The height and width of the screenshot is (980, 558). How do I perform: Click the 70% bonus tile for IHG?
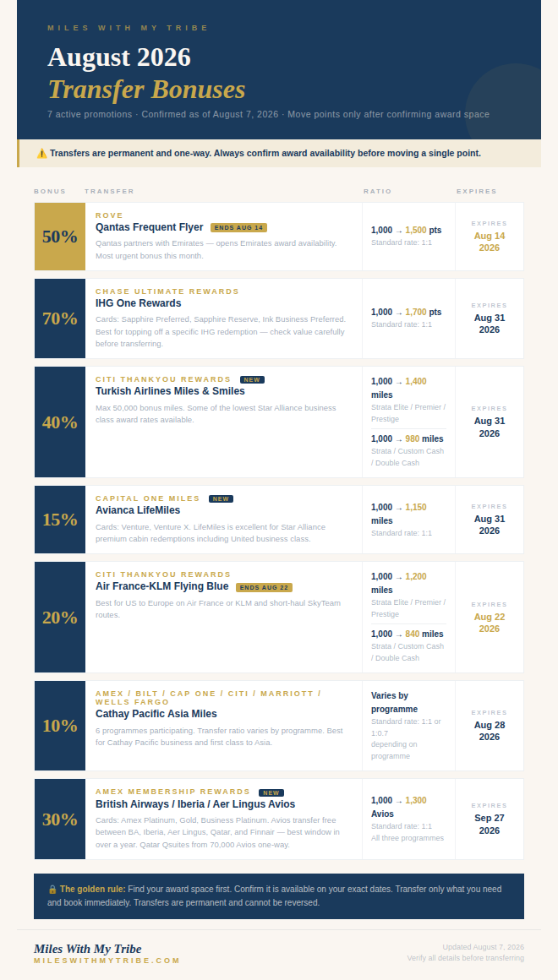point(60,318)
